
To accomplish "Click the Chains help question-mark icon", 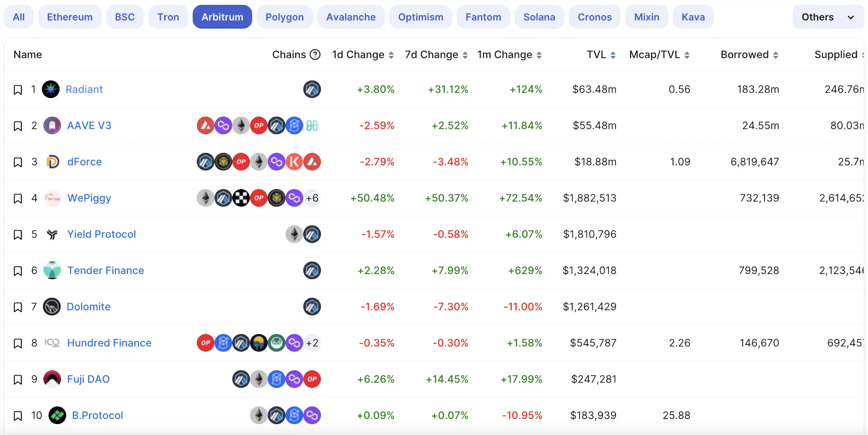I will click(315, 55).
